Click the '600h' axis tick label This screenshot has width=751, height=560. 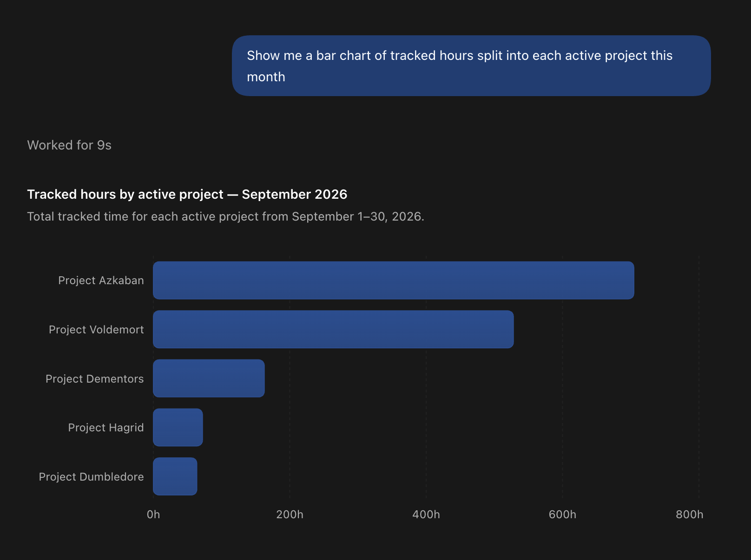[x=562, y=514]
